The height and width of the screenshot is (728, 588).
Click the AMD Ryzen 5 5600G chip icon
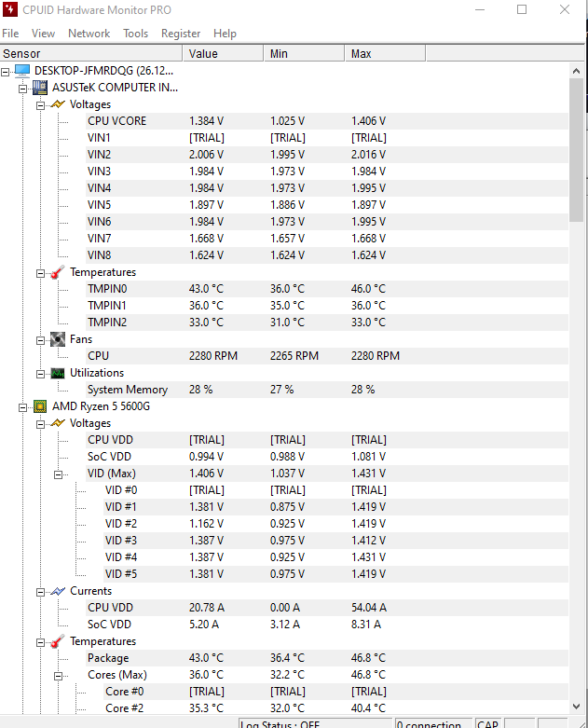click(40, 406)
